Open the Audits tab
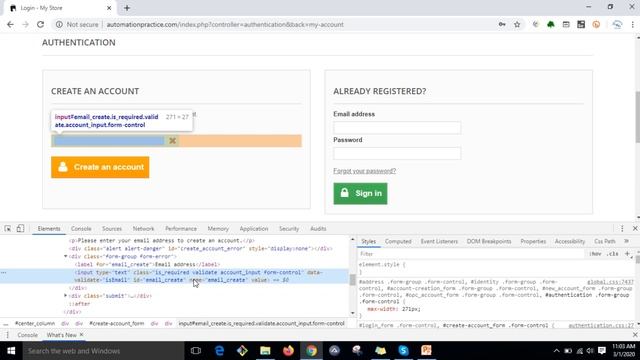The image size is (640, 360). click(x=318, y=229)
